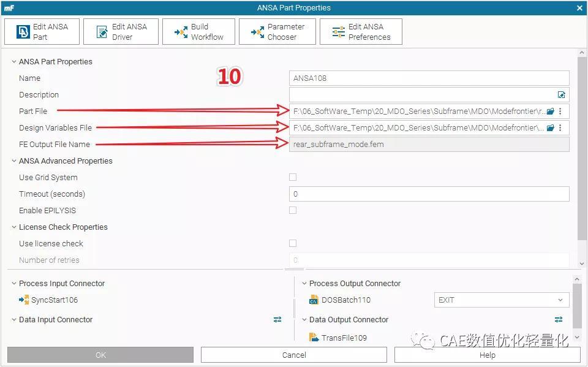This screenshot has width=588, height=367.
Task: Collapse the ANSA Advanced Properties section
Action: pyautogui.click(x=14, y=161)
